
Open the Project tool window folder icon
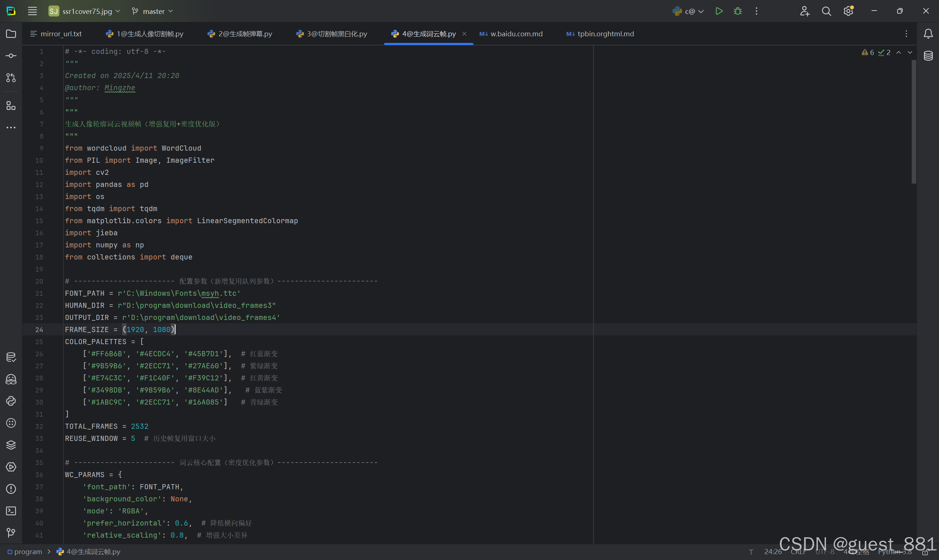click(x=11, y=34)
